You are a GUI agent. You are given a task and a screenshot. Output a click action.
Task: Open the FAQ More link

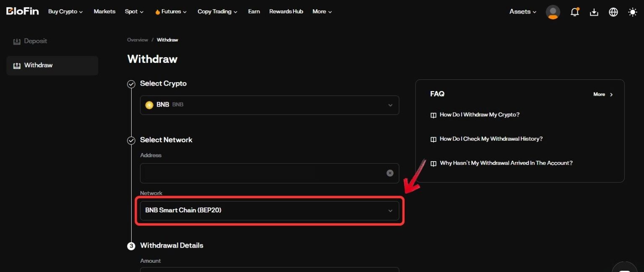click(602, 94)
